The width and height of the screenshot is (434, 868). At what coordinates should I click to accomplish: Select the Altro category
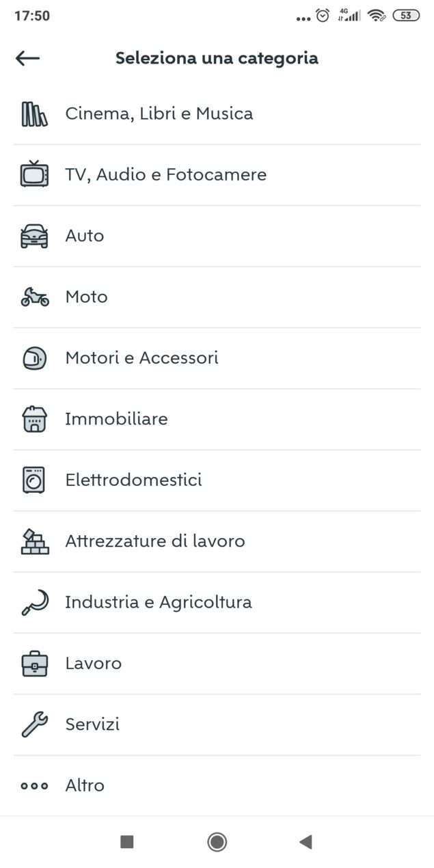85,785
